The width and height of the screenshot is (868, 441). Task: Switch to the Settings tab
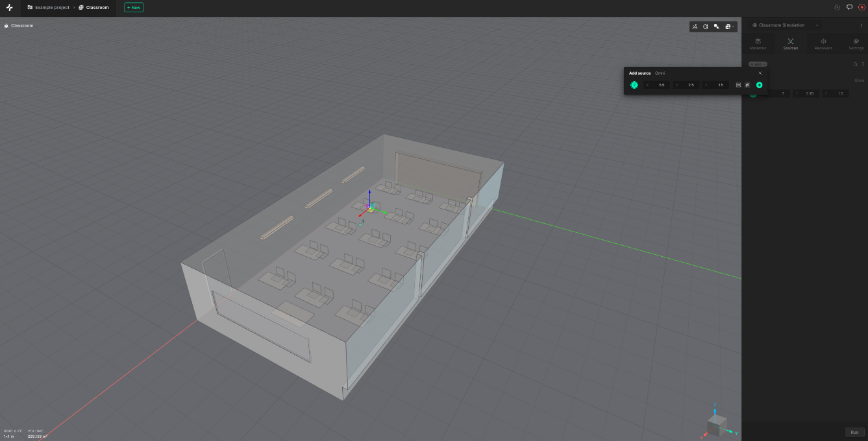click(856, 43)
